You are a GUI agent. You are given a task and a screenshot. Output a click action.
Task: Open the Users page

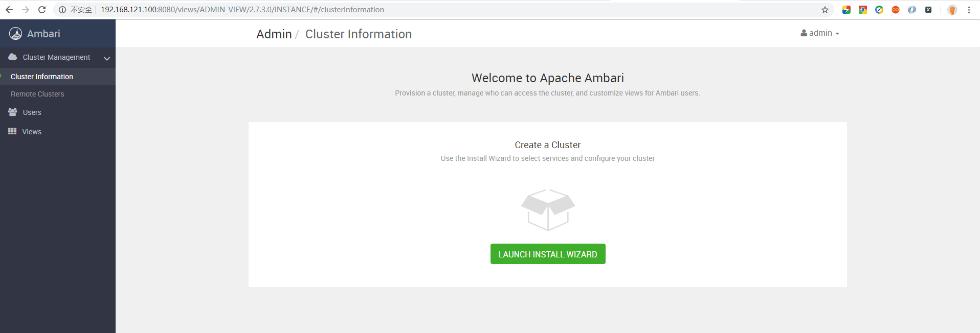[32, 112]
